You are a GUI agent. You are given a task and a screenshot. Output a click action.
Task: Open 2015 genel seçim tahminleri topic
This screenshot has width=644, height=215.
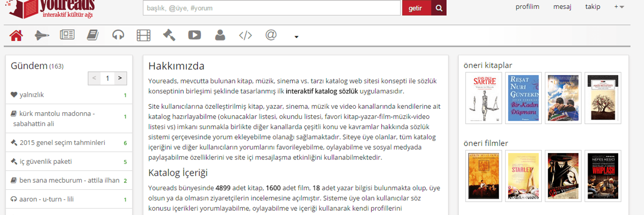point(62,142)
